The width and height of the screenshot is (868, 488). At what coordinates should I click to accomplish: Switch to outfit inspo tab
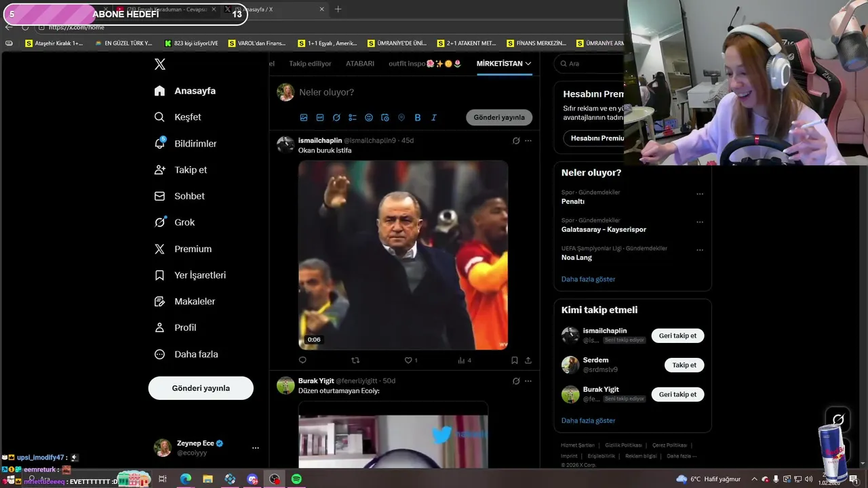click(x=425, y=64)
